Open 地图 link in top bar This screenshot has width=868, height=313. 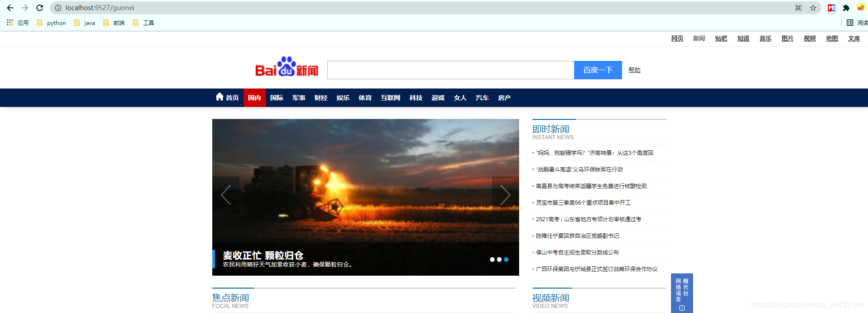point(832,38)
